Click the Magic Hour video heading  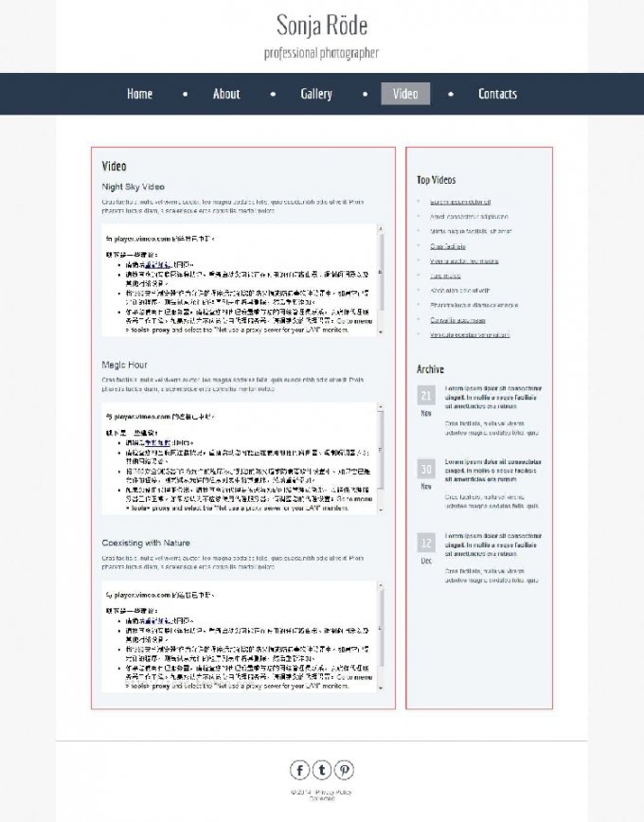(x=124, y=365)
